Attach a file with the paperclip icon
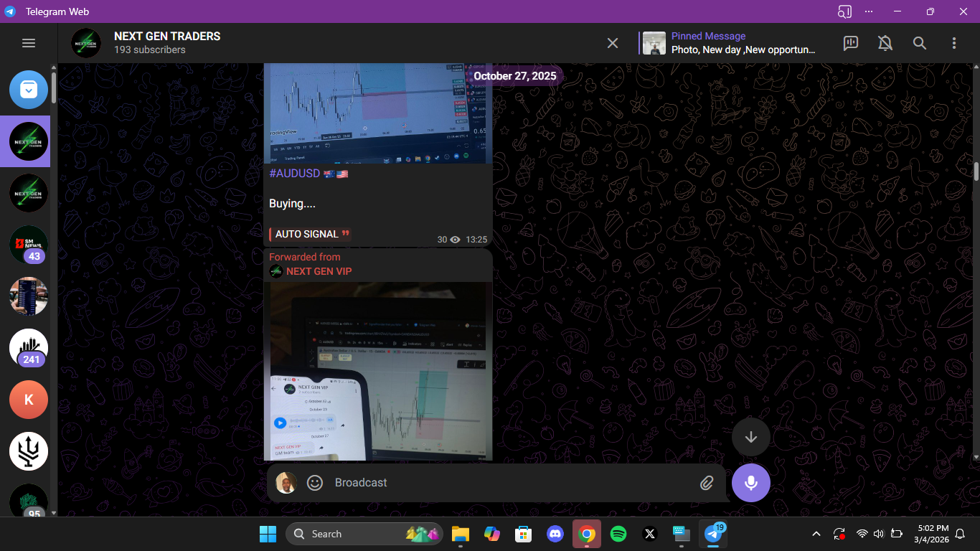Screen dimensions: 980x551 tap(707, 483)
